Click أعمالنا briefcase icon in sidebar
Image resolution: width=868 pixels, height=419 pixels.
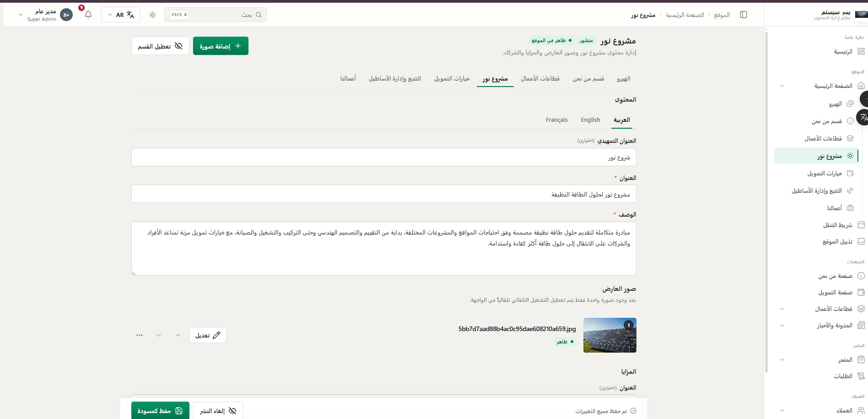coord(850,208)
